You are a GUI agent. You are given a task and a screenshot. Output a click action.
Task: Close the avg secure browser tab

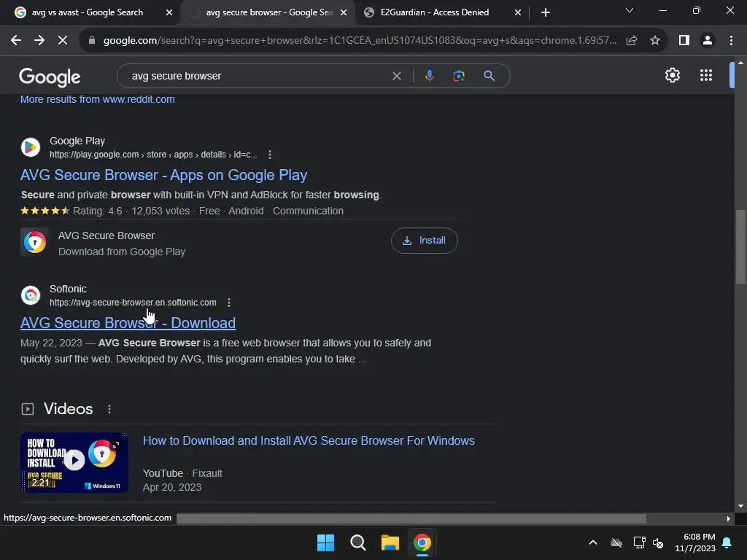tap(344, 12)
